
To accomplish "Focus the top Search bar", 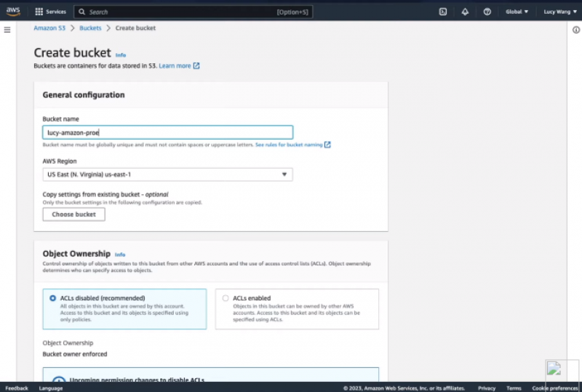I will point(194,12).
